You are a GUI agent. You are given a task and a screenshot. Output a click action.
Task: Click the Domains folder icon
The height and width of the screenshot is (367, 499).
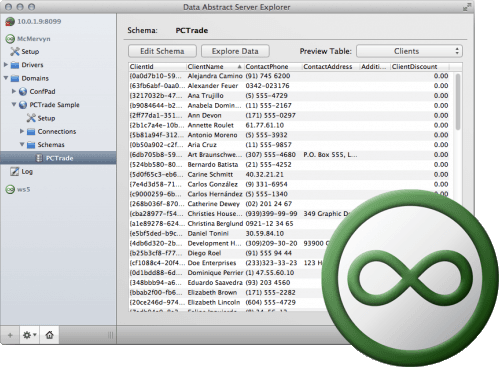(15, 78)
